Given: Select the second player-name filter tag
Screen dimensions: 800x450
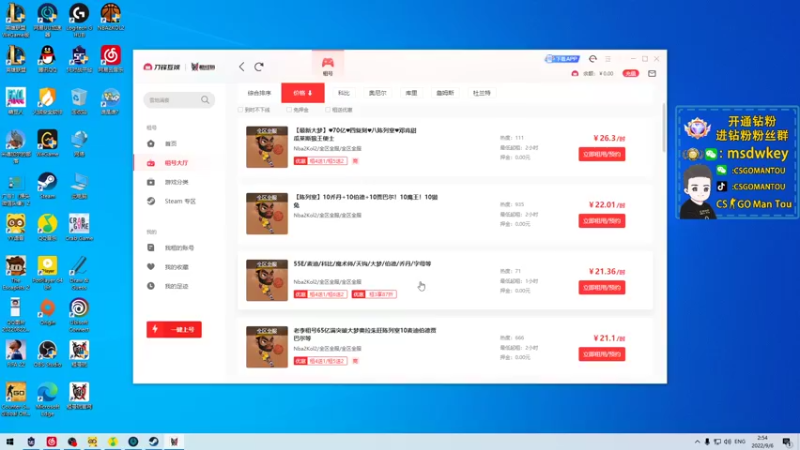Looking at the screenshot, I should click(378, 93).
